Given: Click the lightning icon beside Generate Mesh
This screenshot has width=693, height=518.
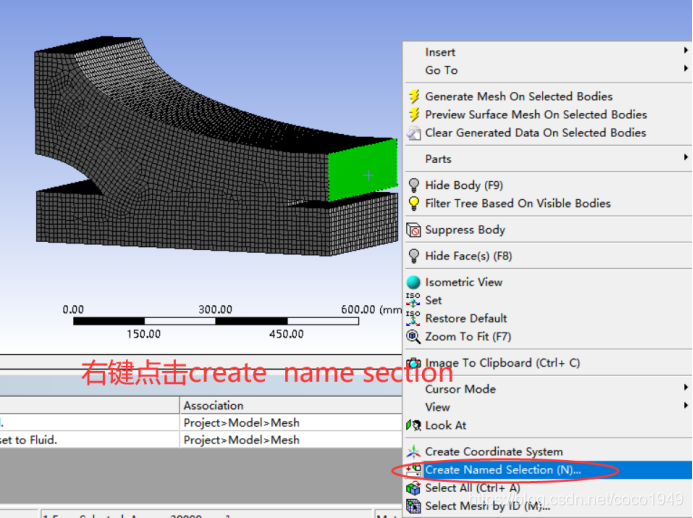Looking at the screenshot, I should [414, 96].
